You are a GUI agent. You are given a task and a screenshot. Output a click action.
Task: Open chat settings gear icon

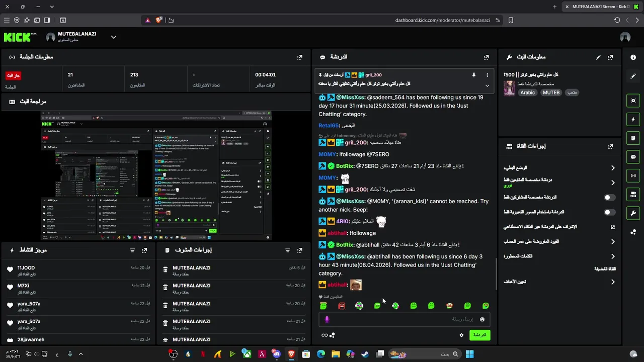pos(461,335)
